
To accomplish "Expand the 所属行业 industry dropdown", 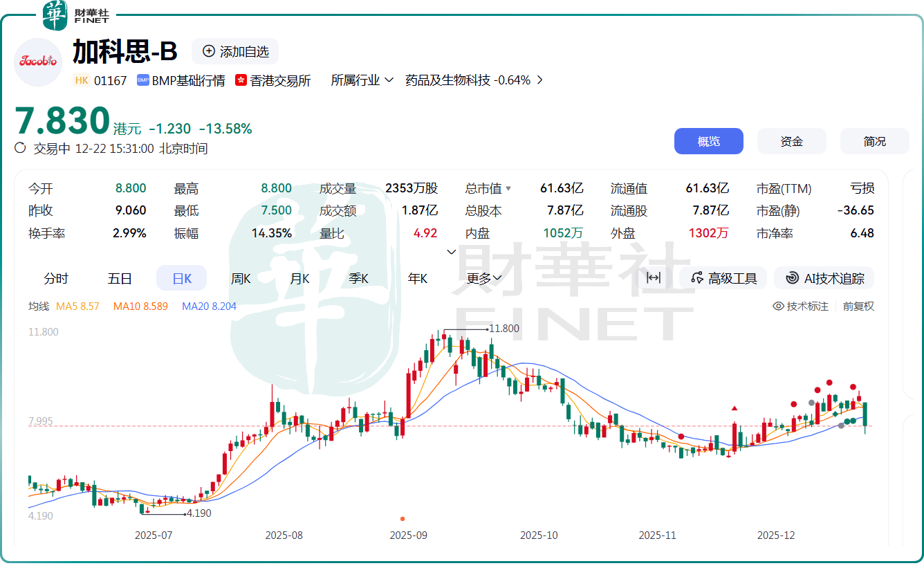I will point(361,80).
